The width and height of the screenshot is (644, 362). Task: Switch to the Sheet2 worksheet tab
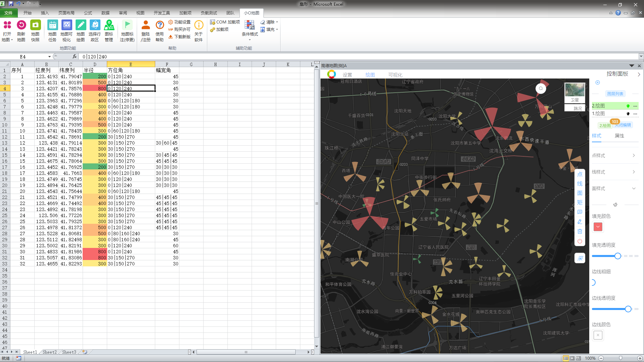tap(50, 352)
